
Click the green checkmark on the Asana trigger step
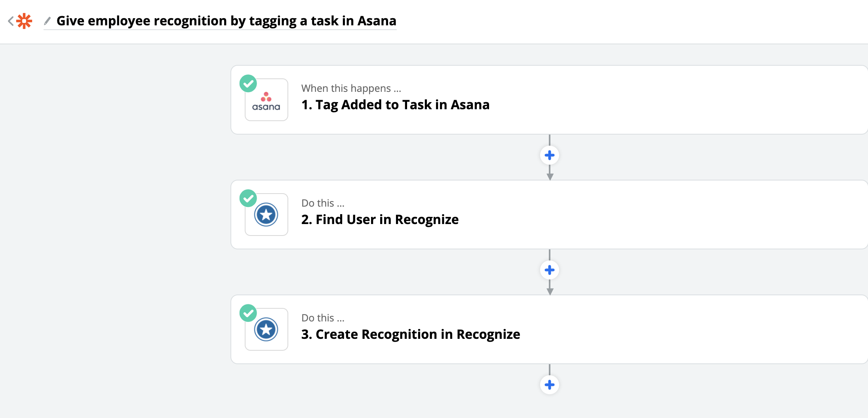[x=249, y=84]
